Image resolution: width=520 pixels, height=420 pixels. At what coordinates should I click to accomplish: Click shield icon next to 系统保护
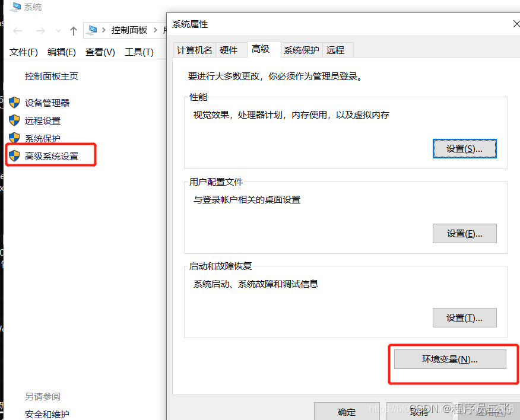pyautogui.click(x=14, y=138)
